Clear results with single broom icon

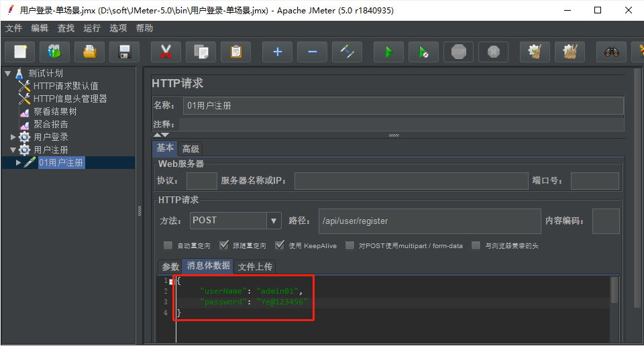535,52
